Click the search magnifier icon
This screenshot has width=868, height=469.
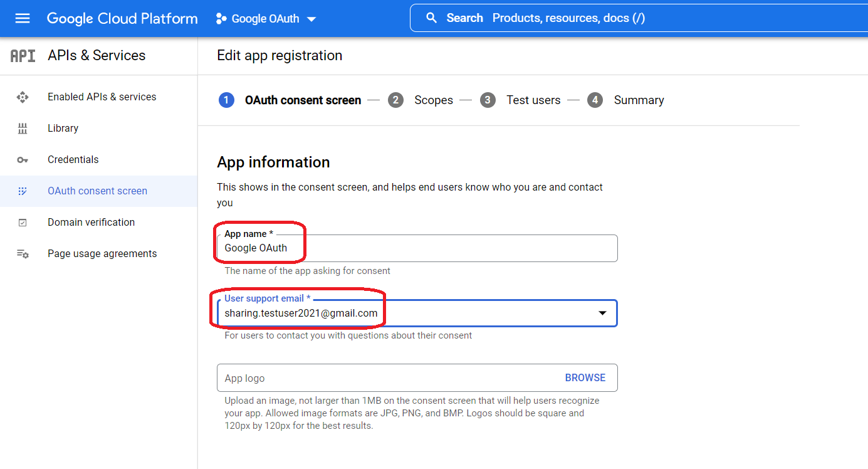(x=431, y=18)
